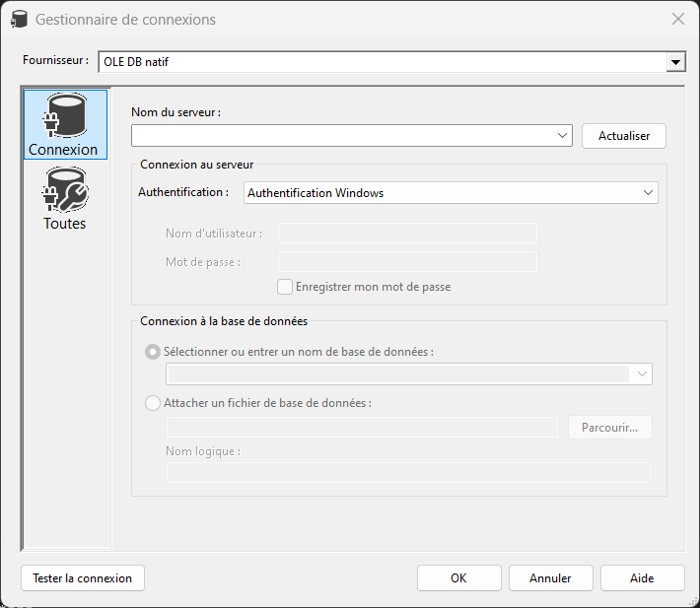Image resolution: width=700 pixels, height=608 pixels.
Task: Click the database icon in the title bar
Action: click(19, 19)
